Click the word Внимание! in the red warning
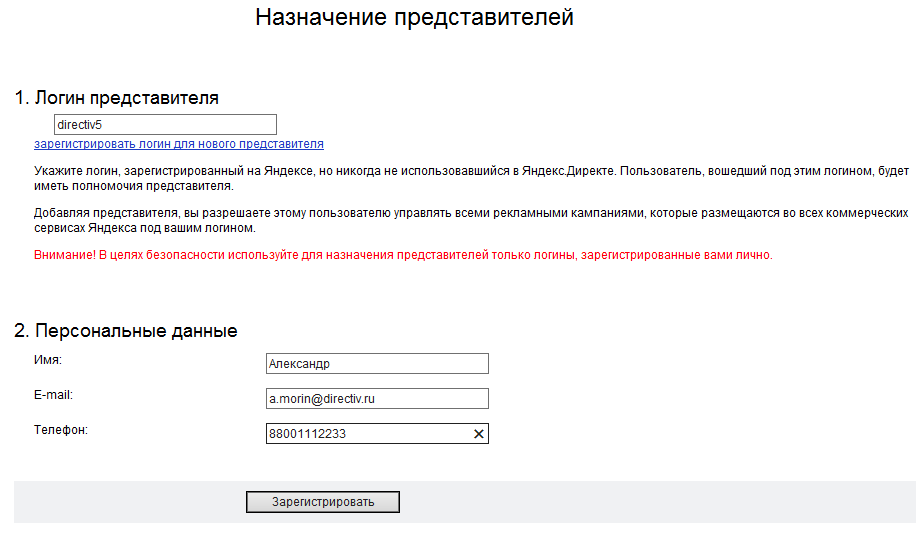 tap(65, 255)
